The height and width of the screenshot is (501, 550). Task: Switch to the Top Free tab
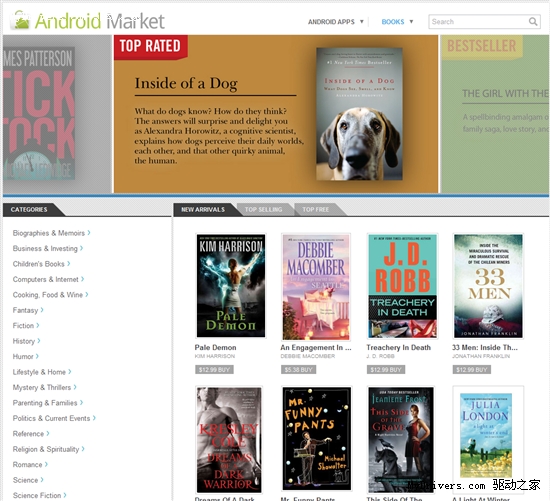point(316,209)
